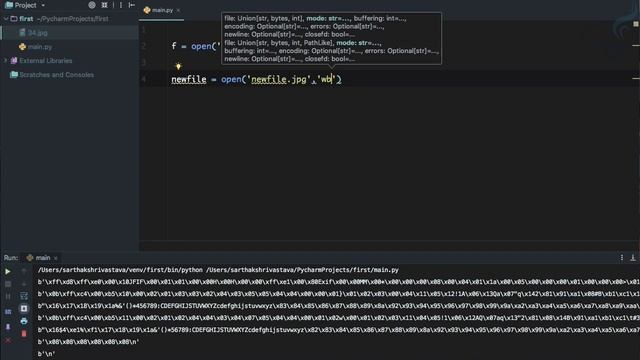This screenshot has height=360, width=640.
Task: Toggle soft-wrap in Run console
Action: tap(24, 296)
